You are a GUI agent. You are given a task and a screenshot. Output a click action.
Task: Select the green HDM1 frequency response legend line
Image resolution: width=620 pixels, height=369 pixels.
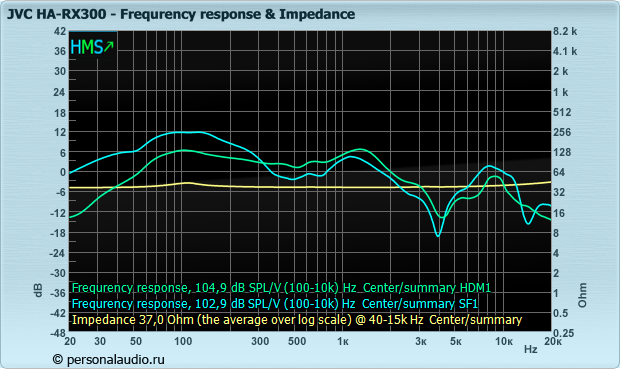click(281, 288)
